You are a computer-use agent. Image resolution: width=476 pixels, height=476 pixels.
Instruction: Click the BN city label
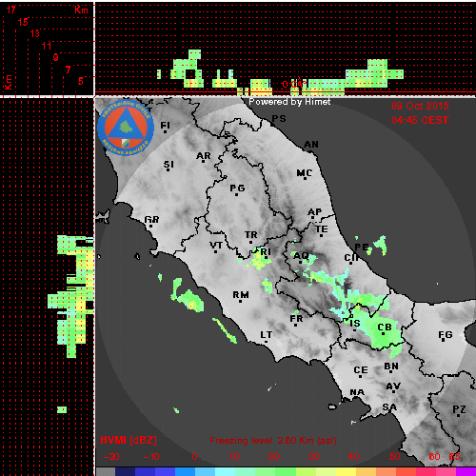[391, 367]
